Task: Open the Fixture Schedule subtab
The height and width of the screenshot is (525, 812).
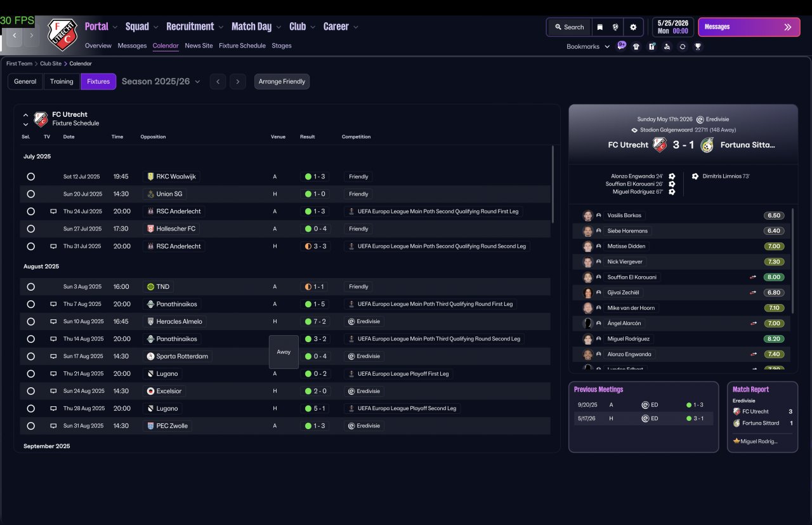Action: coord(242,46)
